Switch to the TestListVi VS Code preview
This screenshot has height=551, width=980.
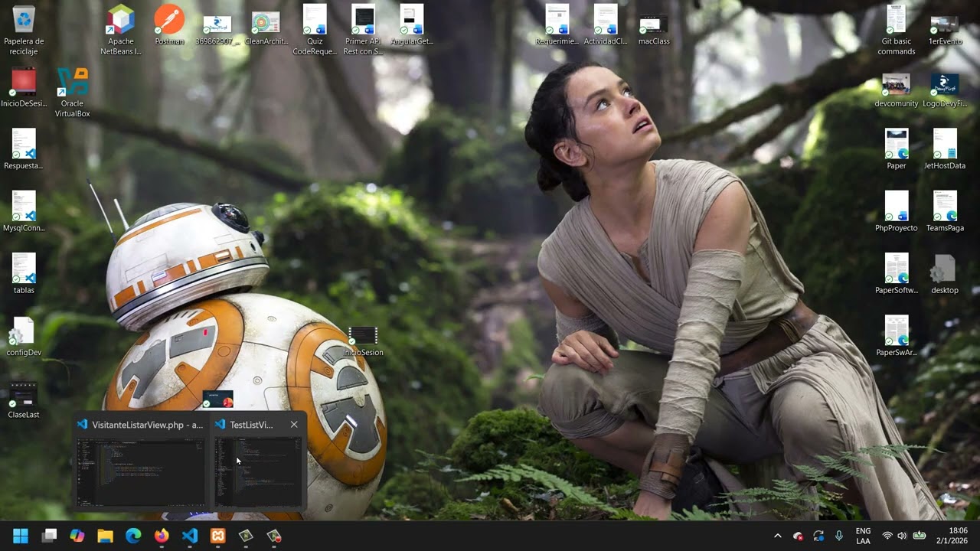[258, 463]
